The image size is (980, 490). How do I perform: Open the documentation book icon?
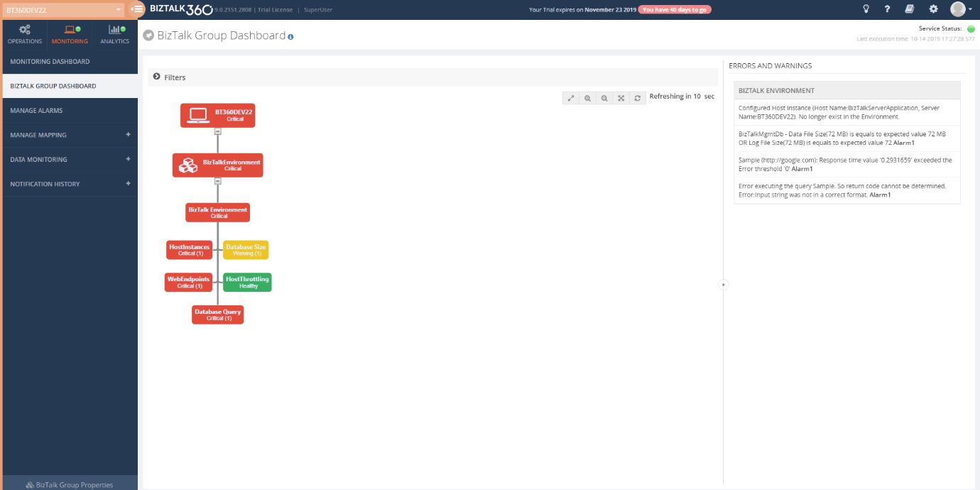point(910,9)
